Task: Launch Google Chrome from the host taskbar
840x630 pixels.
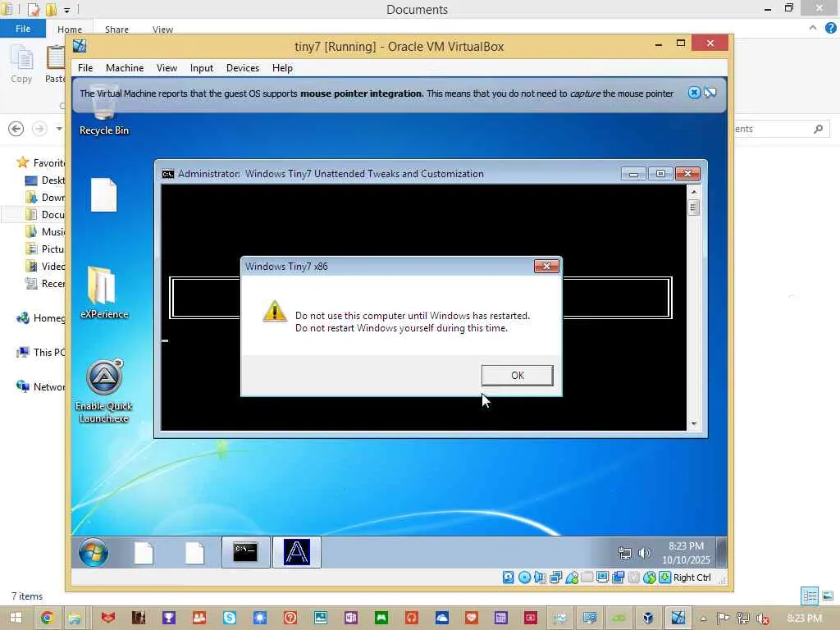Action: click(x=47, y=618)
